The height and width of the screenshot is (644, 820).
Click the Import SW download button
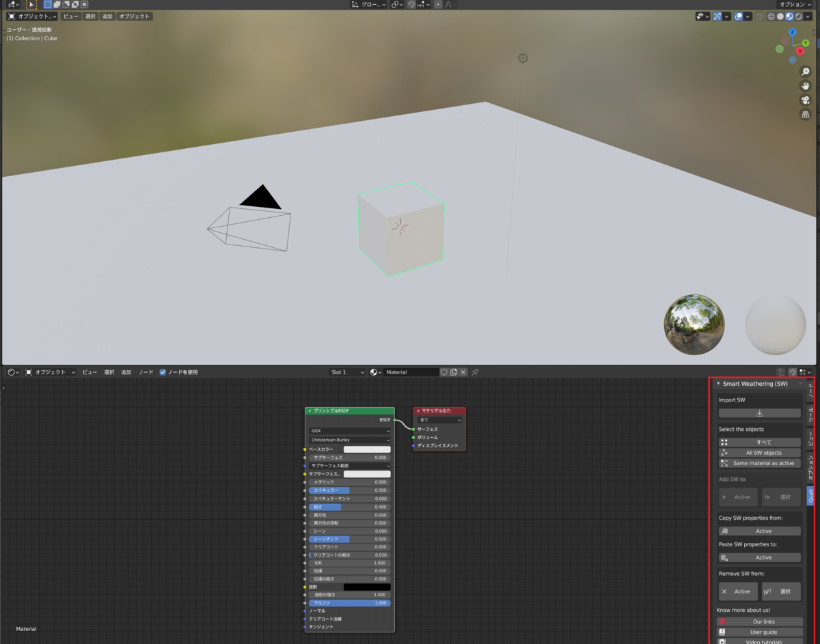point(759,413)
